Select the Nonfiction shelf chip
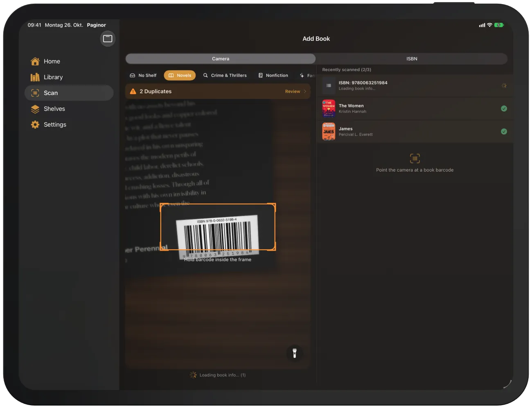The width and height of the screenshot is (532, 408). [273, 76]
